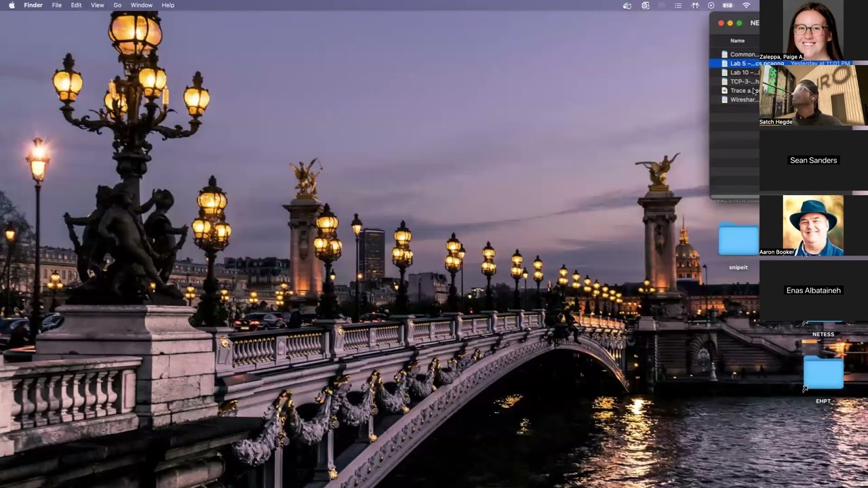
Task: Open the View menu
Action: pyautogui.click(x=98, y=5)
